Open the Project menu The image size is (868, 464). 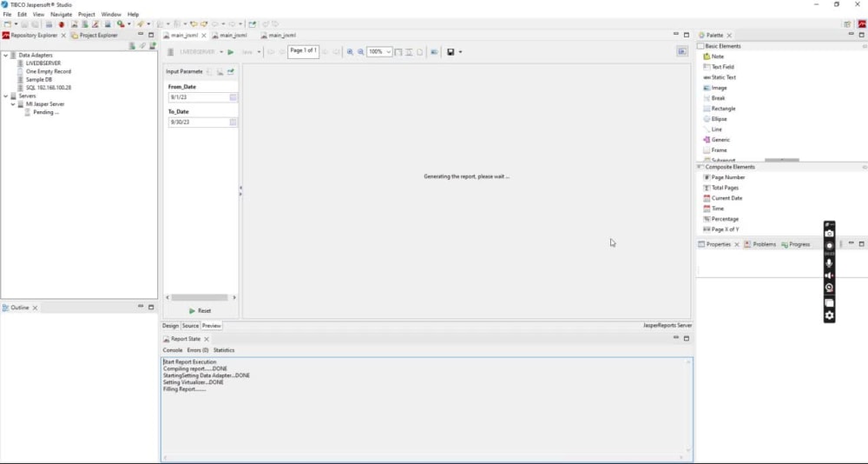pyautogui.click(x=86, y=15)
